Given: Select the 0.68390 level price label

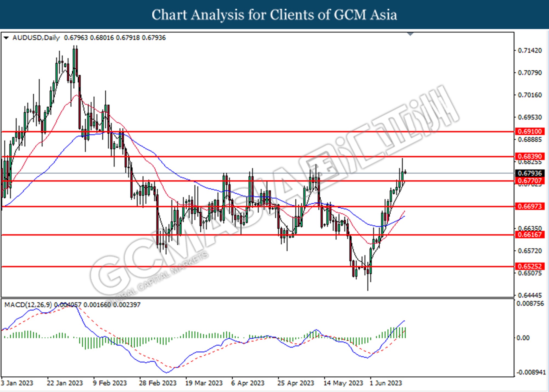Looking at the screenshot, I should (530, 156).
